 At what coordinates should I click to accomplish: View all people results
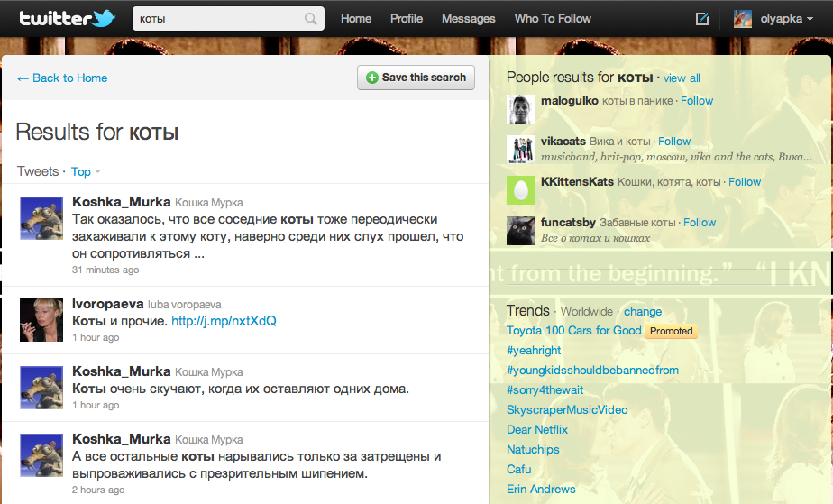click(682, 78)
